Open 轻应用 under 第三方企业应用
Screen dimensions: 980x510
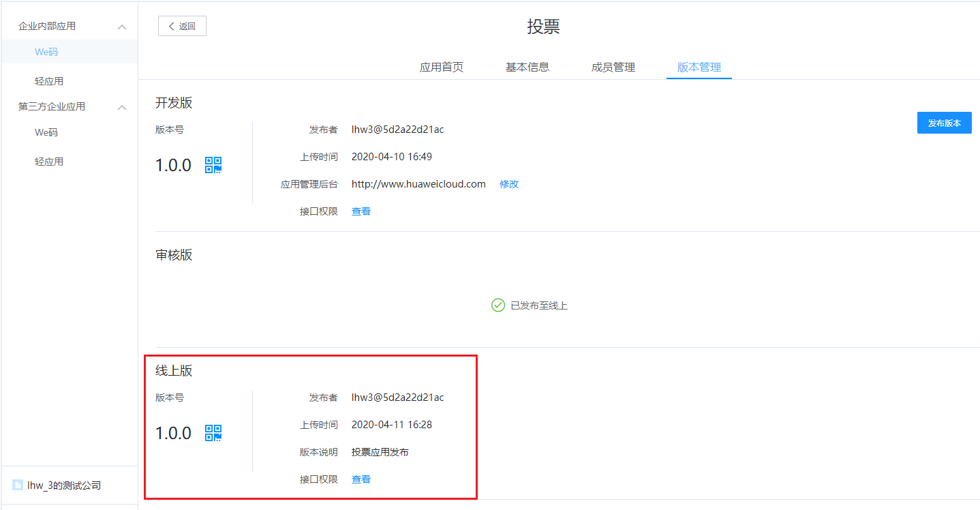click(x=49, y=162)
